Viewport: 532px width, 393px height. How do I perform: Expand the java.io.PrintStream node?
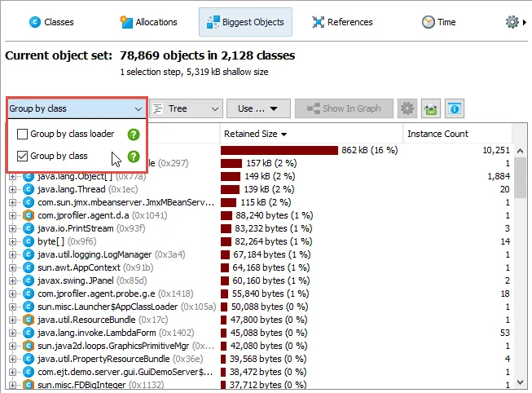[12, 228]
